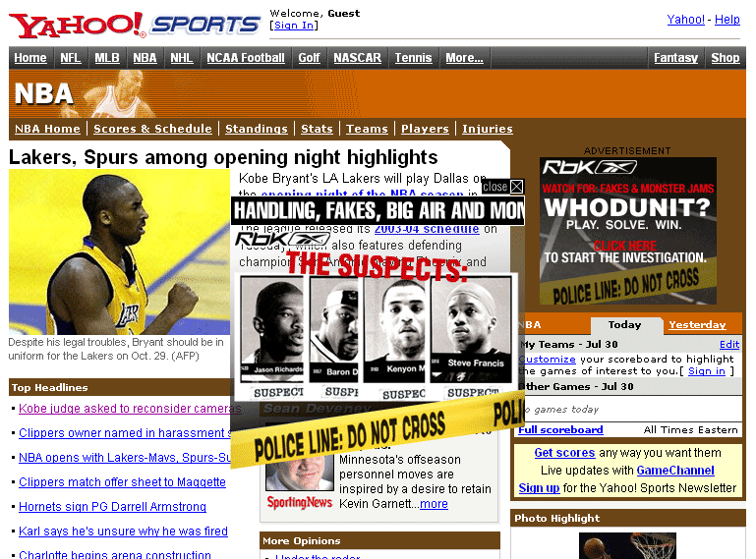This screenshot has width=756, height=559.
Task: Select the Today scoreboard tab
Action: pos(624,325)
